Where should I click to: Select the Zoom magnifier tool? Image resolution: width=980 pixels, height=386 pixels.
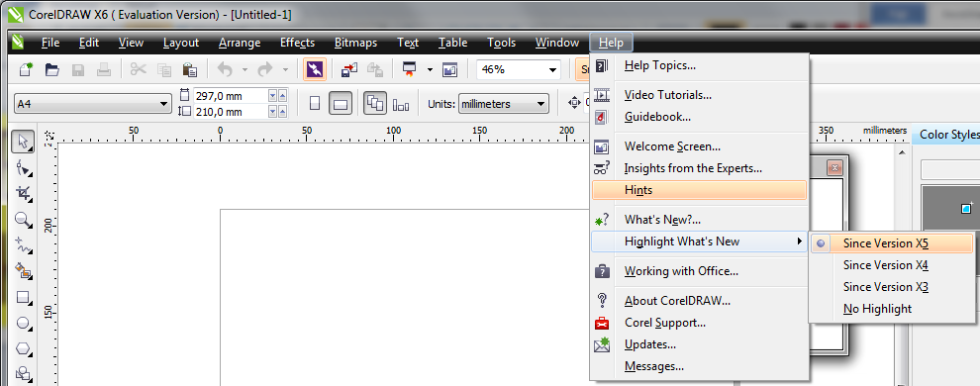[23, 220]
